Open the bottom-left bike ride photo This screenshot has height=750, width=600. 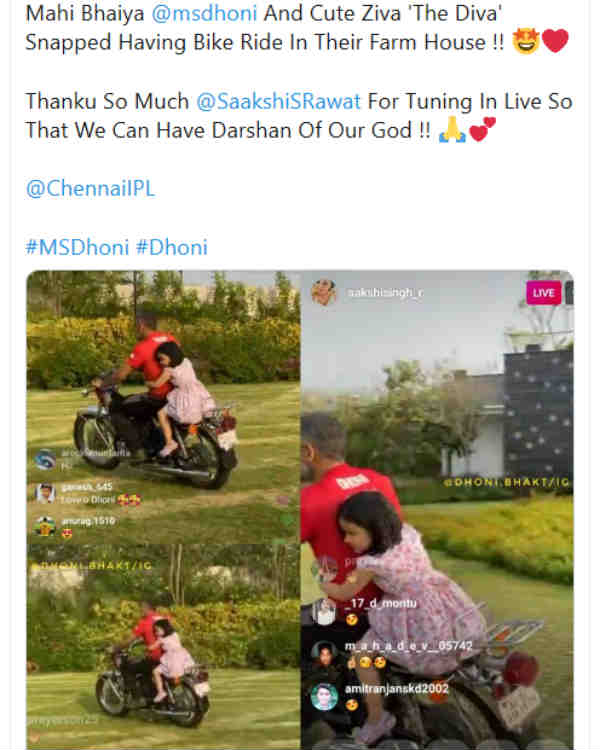(163, 647)
